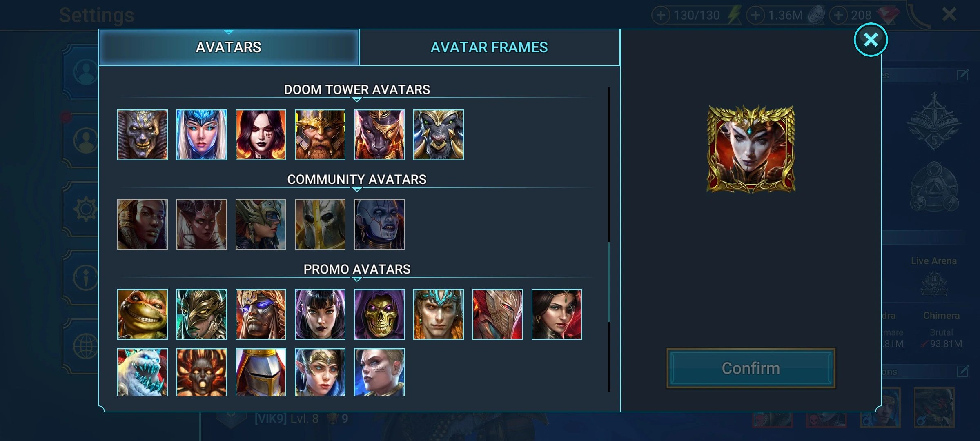Pick the blue-skinned undead community avatar

(x=379, y=225)
